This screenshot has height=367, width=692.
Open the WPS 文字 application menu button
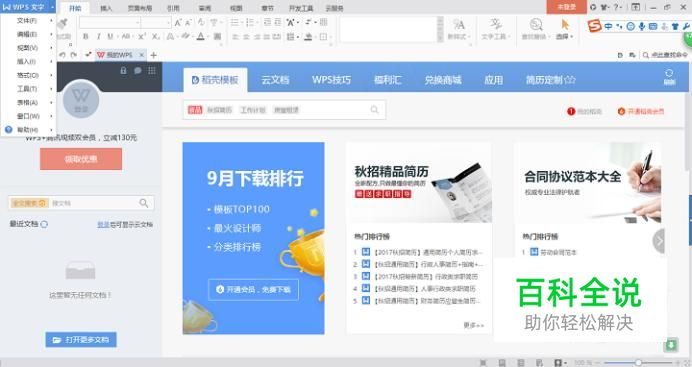click(28, 7)
